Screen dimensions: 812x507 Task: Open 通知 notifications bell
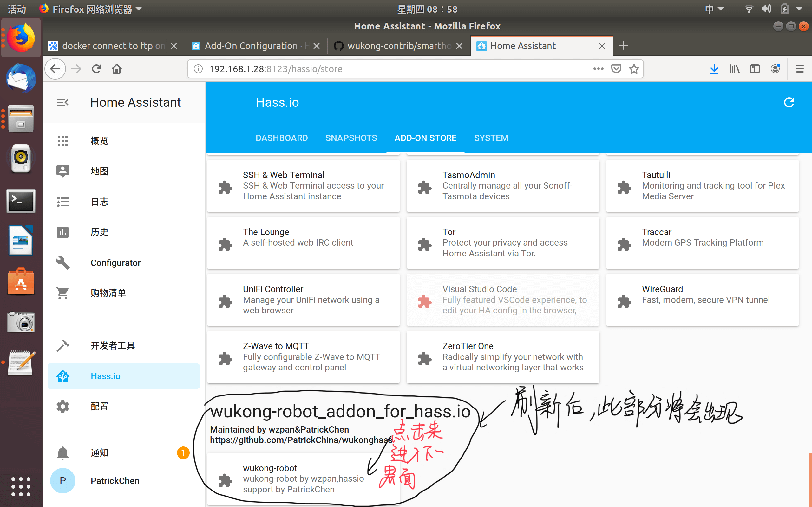tap(63, 453)
